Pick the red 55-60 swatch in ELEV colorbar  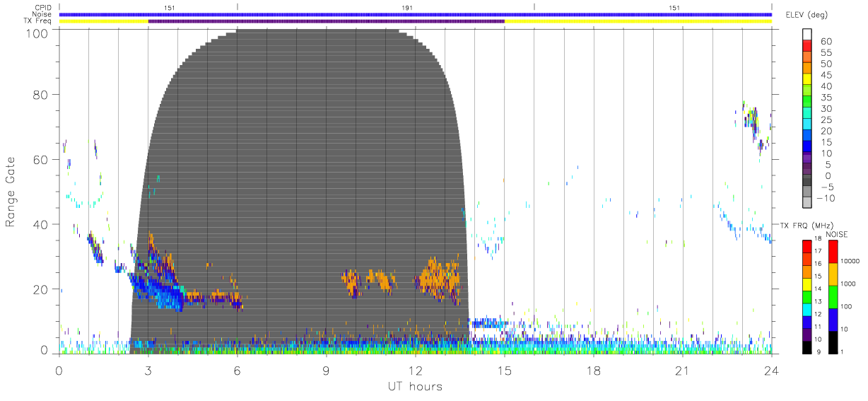[807, 45]
